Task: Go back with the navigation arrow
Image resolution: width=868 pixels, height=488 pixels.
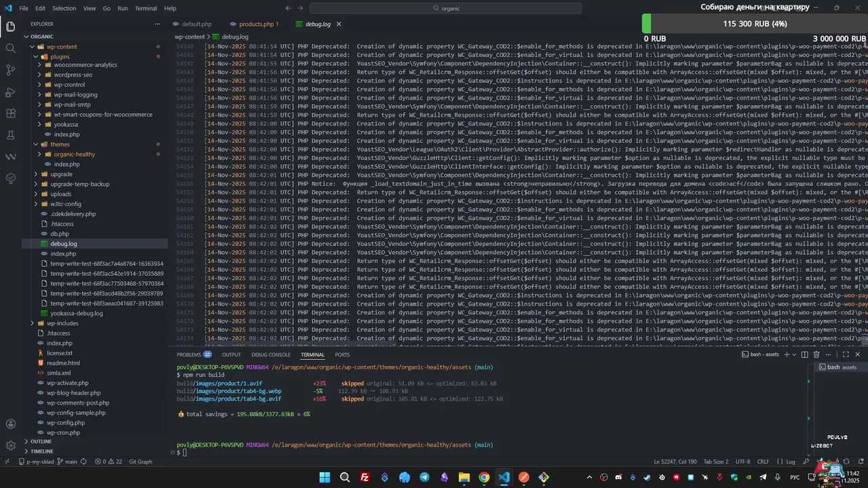Action: [288, 8]
